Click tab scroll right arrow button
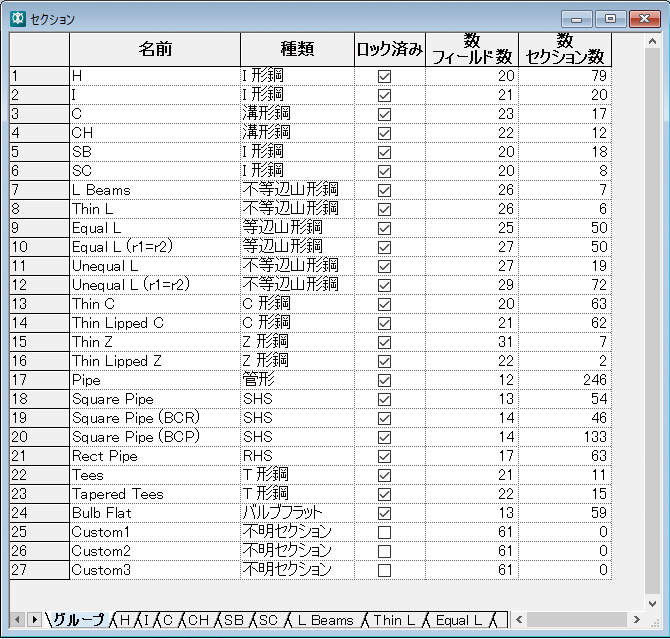Image resolution: width=670 pixels, height=639 pixels. click(x=34, y=619)
